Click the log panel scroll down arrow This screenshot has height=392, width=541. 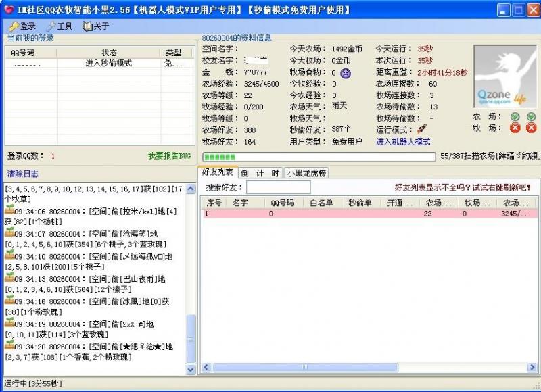point(191,369)
